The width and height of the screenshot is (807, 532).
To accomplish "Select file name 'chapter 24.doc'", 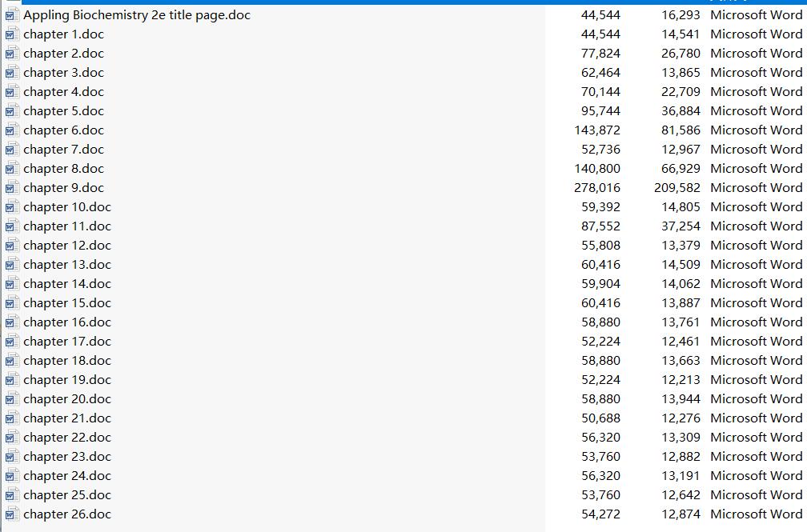I will 67,476.
